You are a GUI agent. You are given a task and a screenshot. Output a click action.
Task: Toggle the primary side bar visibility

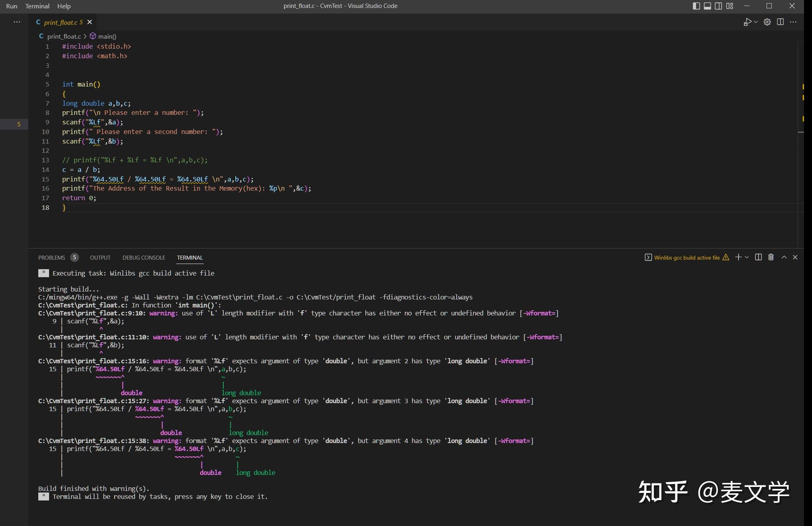(x=696, y=6)
